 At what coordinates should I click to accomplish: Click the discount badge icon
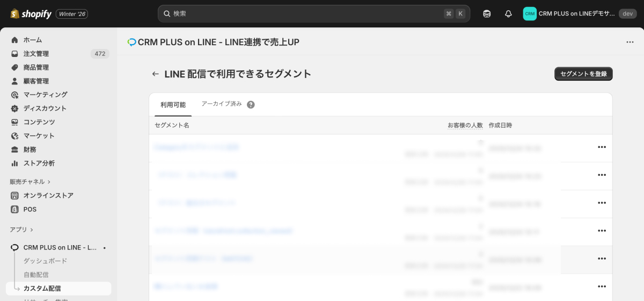pos(14,108)
